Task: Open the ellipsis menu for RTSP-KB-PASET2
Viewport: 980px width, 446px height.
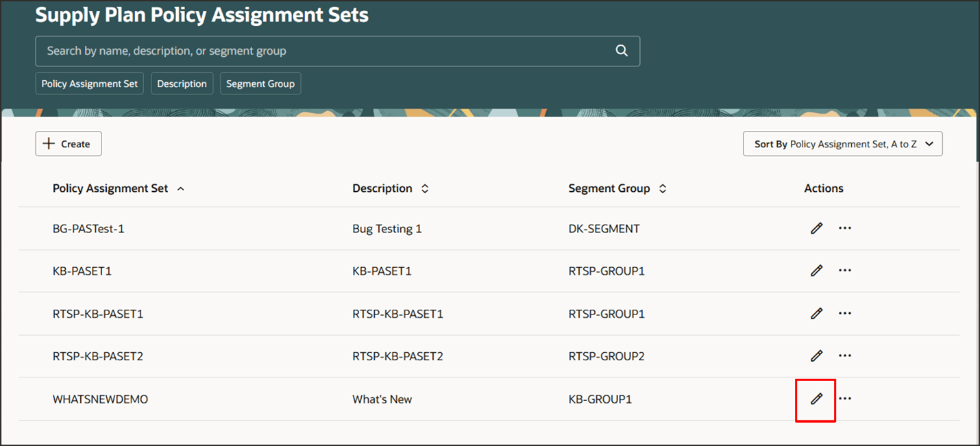Action: tap(845, 356)
